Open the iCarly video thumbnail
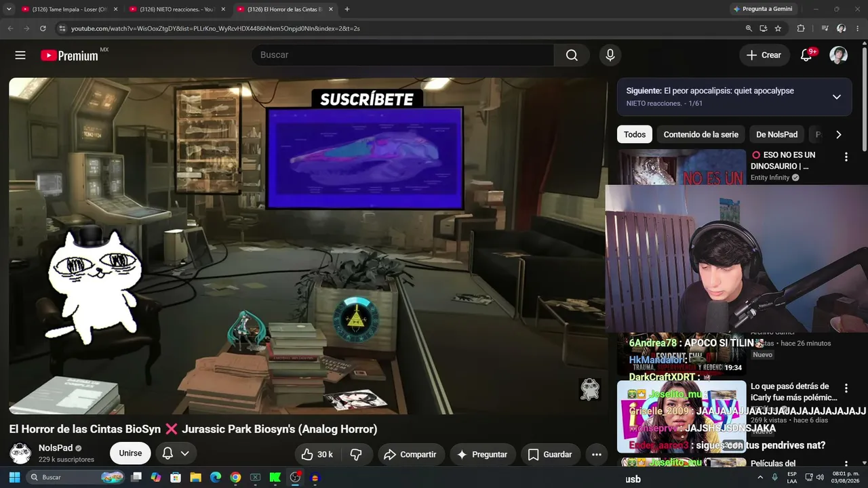868x488 pixels. [682, 417]
